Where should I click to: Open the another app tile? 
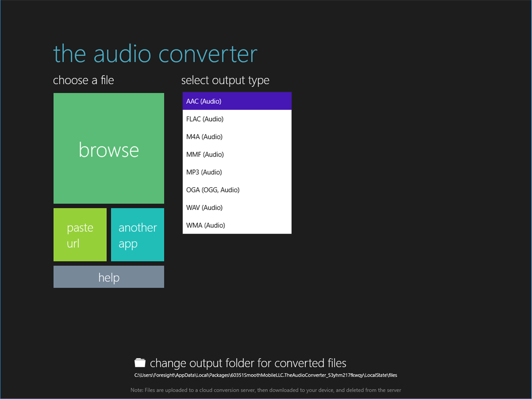pyautogui.click(x=137, y=234)
